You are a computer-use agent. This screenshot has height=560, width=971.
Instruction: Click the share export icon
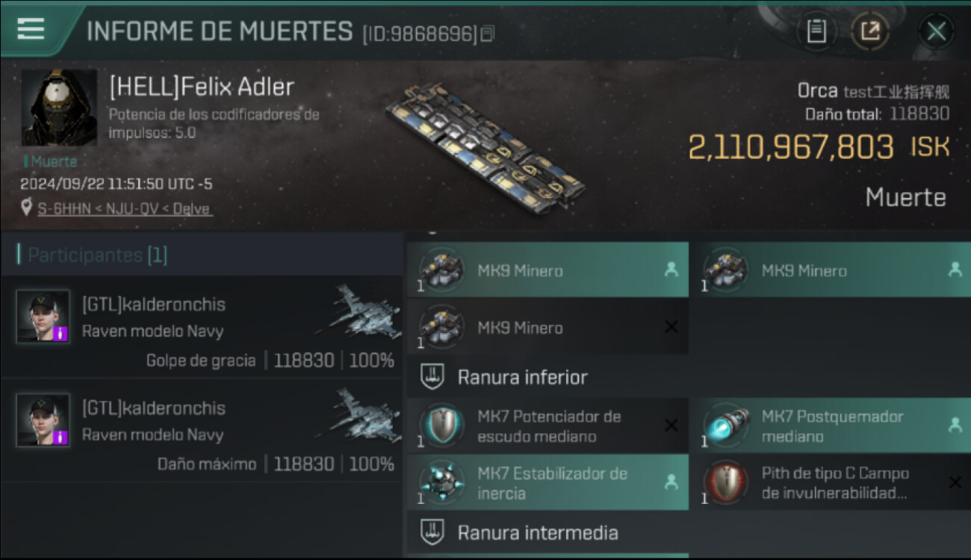870,31
